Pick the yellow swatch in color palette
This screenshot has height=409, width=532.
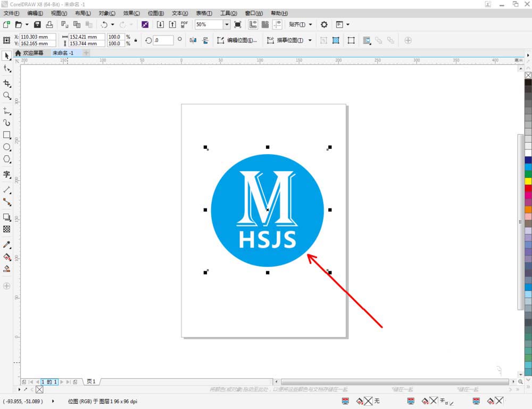[x=528, y=181]
